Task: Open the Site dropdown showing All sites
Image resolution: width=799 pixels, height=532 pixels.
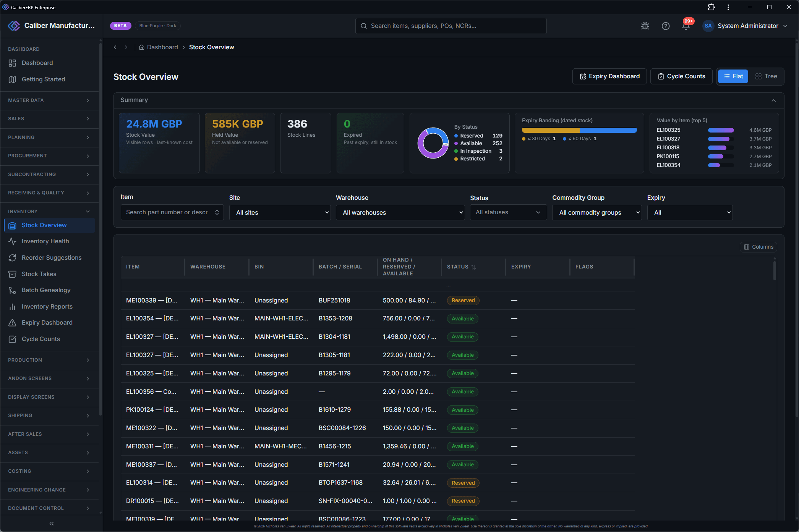Action: 280,213
